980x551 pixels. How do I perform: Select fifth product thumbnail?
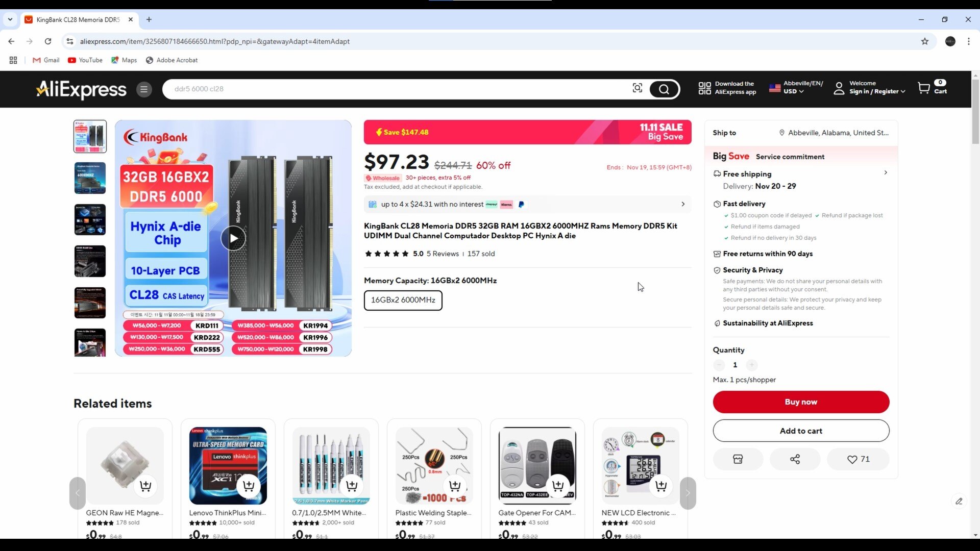tap(90, 303)
